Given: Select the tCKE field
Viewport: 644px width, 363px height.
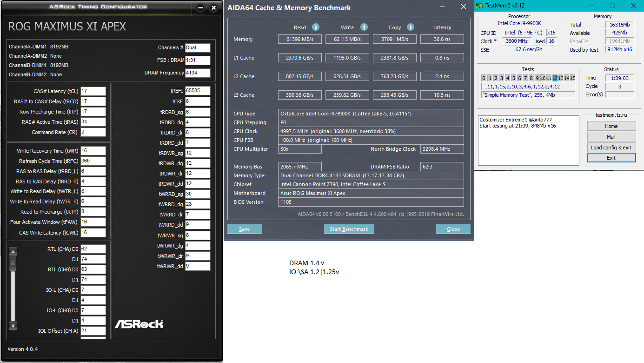Looking at the screenshot, I should pos(198,101).
